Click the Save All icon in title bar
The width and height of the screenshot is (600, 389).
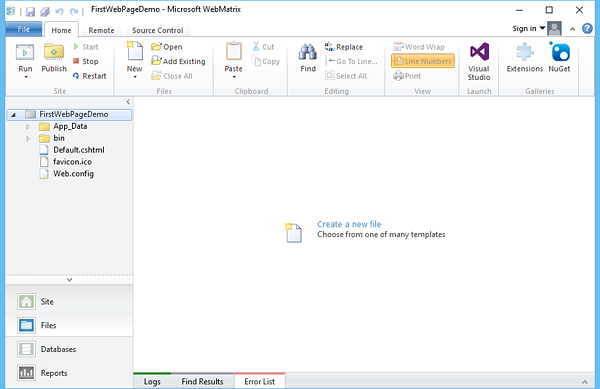[x=45, y=11]
